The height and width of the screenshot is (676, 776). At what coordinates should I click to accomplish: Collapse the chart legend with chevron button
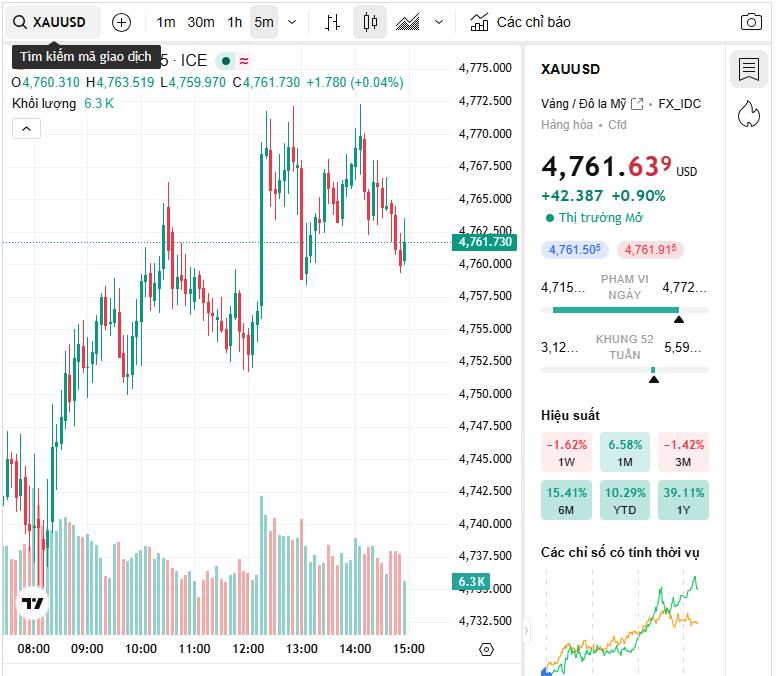click(26, 128)
